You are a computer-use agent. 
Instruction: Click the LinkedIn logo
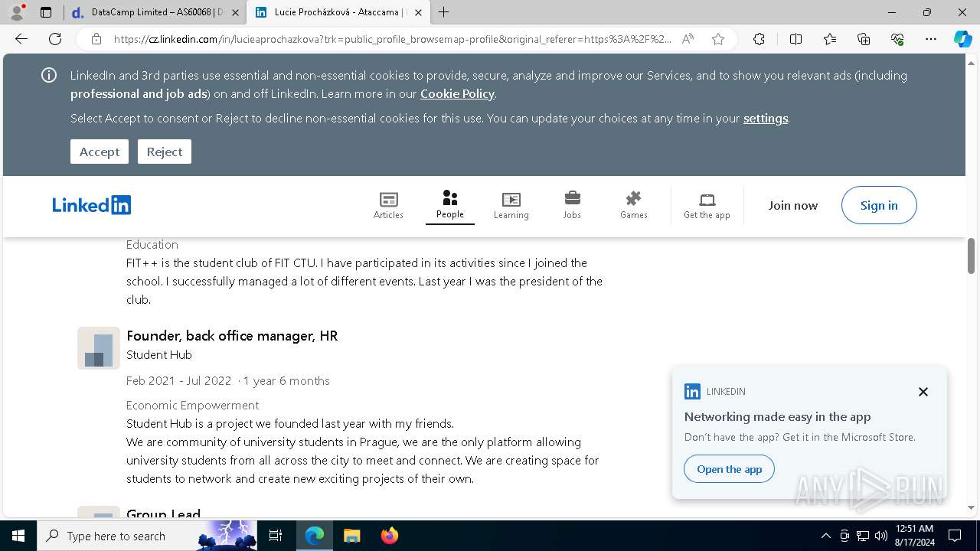(x=92, y=205)
